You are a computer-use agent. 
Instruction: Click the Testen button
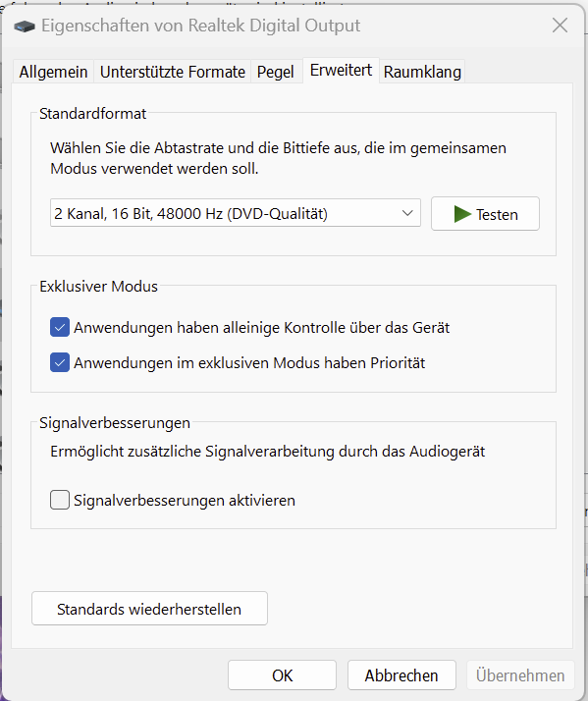[x=485, y=214]
